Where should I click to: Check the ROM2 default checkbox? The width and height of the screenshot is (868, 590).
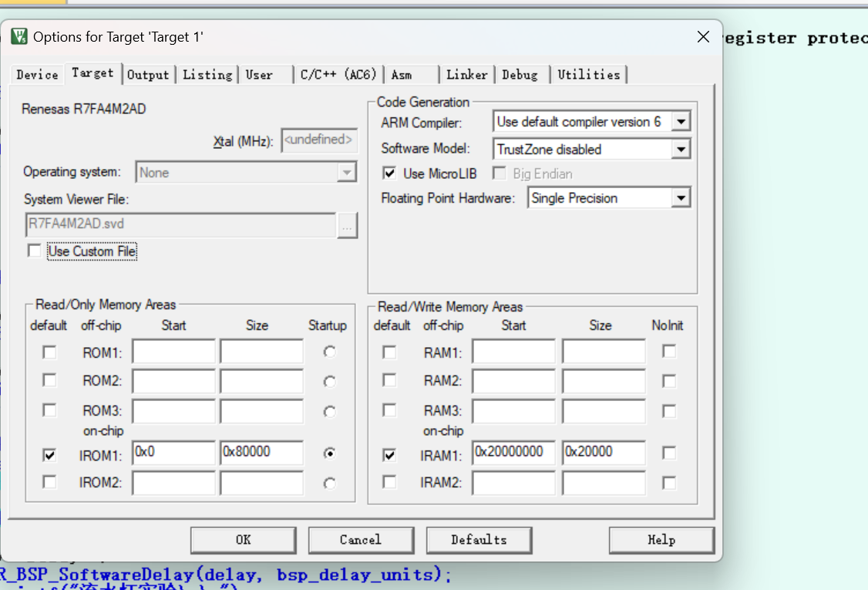tap(49, 380)
